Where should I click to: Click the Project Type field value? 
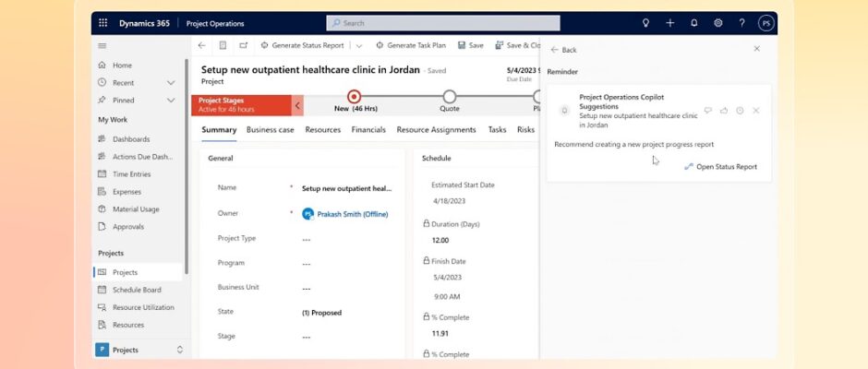[x=307, y=240]
